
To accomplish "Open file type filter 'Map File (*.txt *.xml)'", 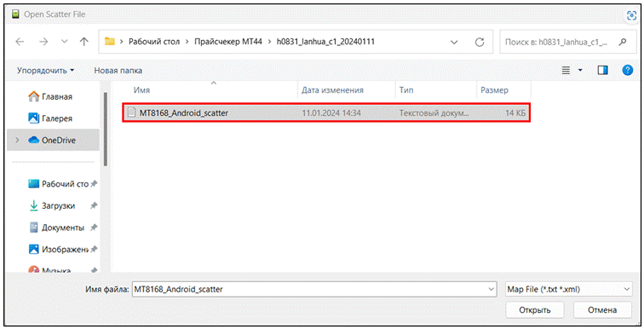I will point(568,289).
